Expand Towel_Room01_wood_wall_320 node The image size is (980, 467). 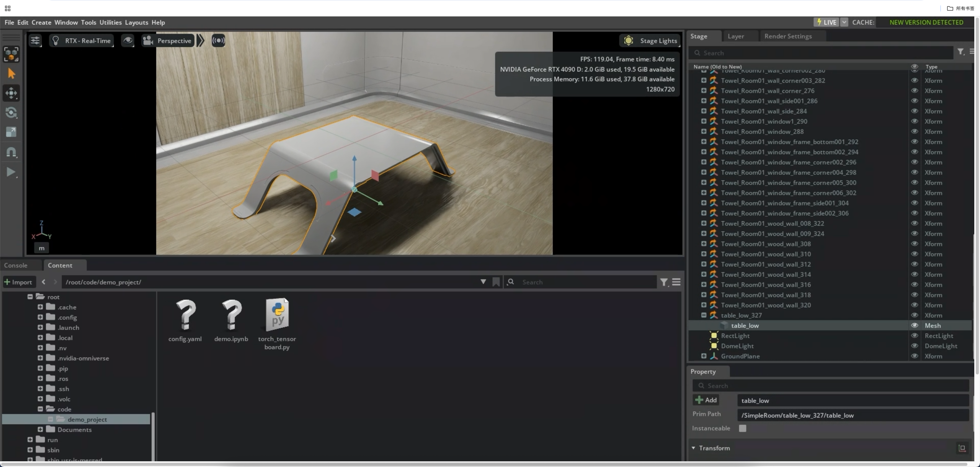704,305
